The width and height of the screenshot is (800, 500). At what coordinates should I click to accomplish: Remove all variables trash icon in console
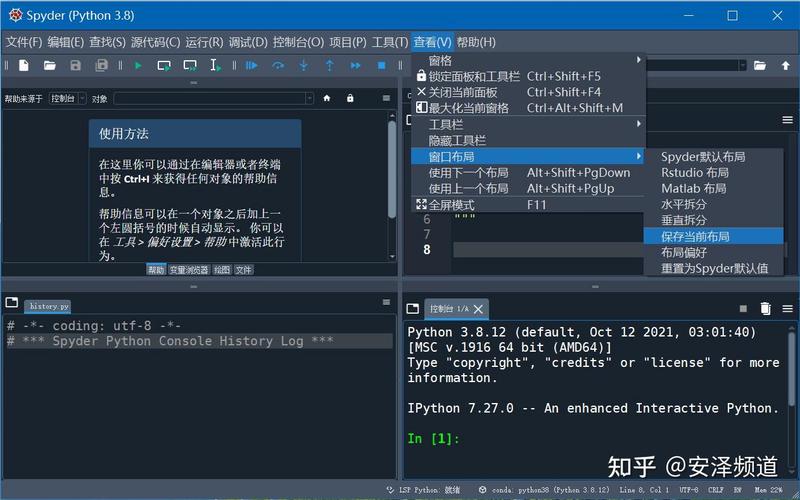point(765,308)
